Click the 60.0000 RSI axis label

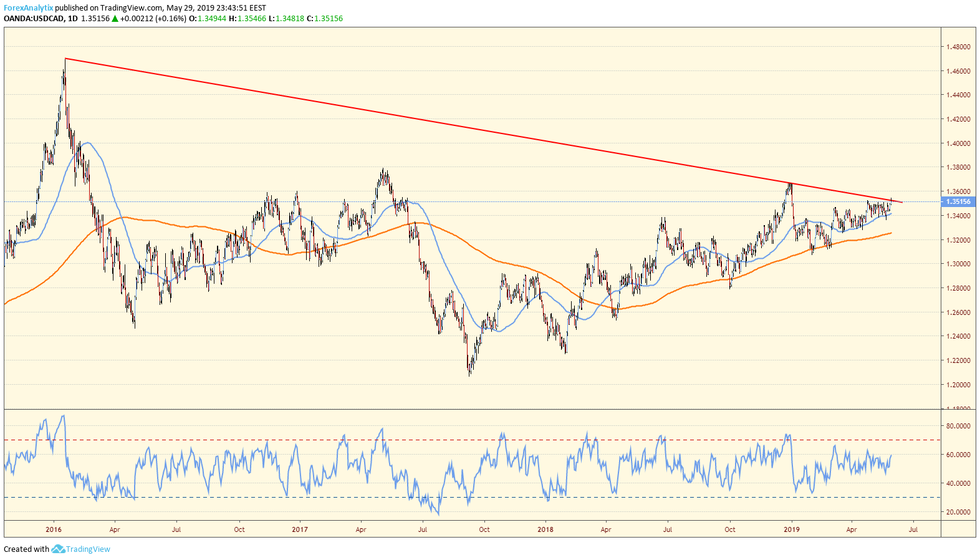click(958, 455)
